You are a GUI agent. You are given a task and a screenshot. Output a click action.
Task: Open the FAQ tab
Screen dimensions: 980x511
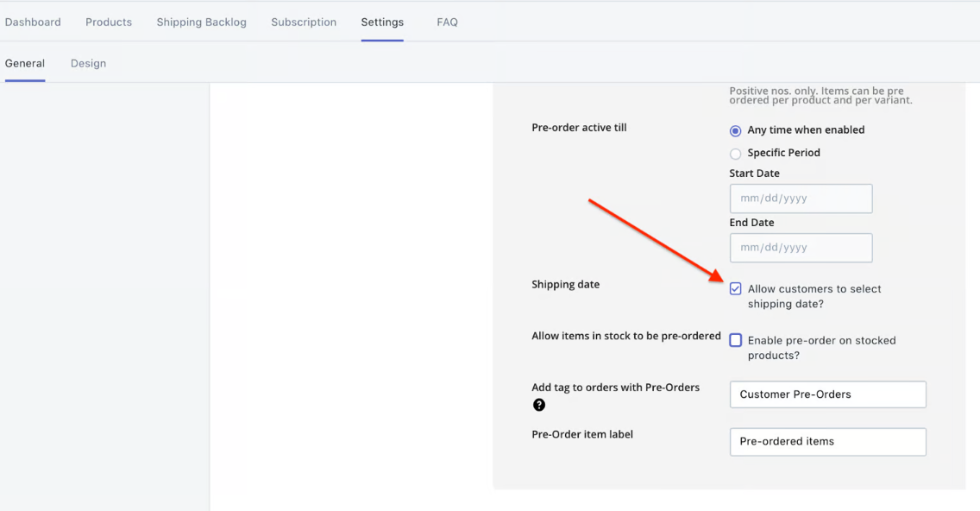[x=447, y=22]
